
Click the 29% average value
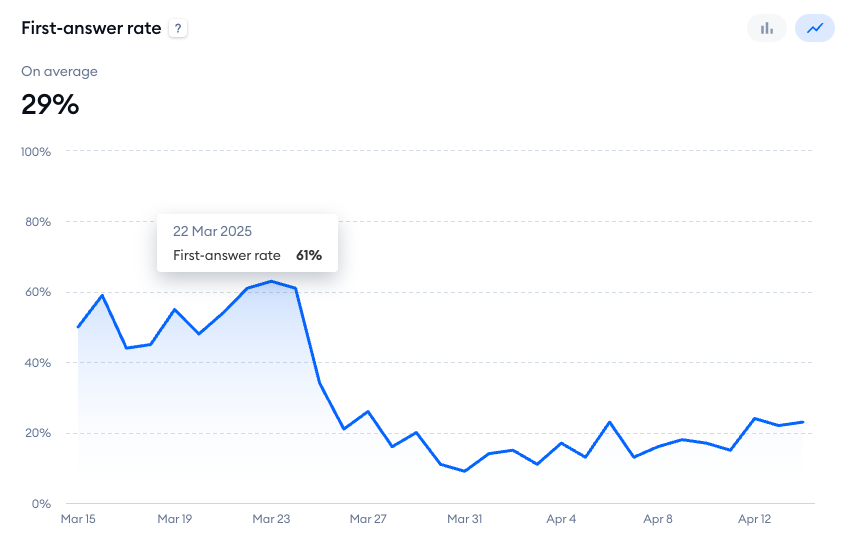(50, 104)
